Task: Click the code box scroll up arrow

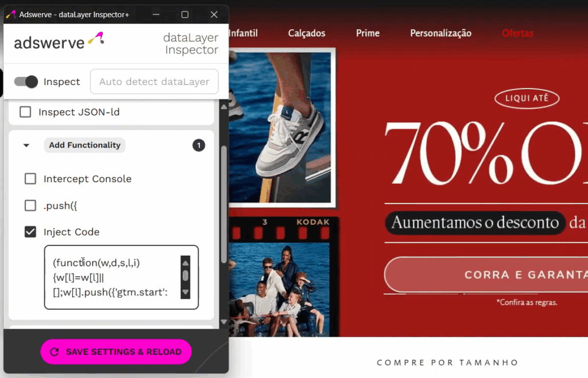Action: [x=185, y=263]
